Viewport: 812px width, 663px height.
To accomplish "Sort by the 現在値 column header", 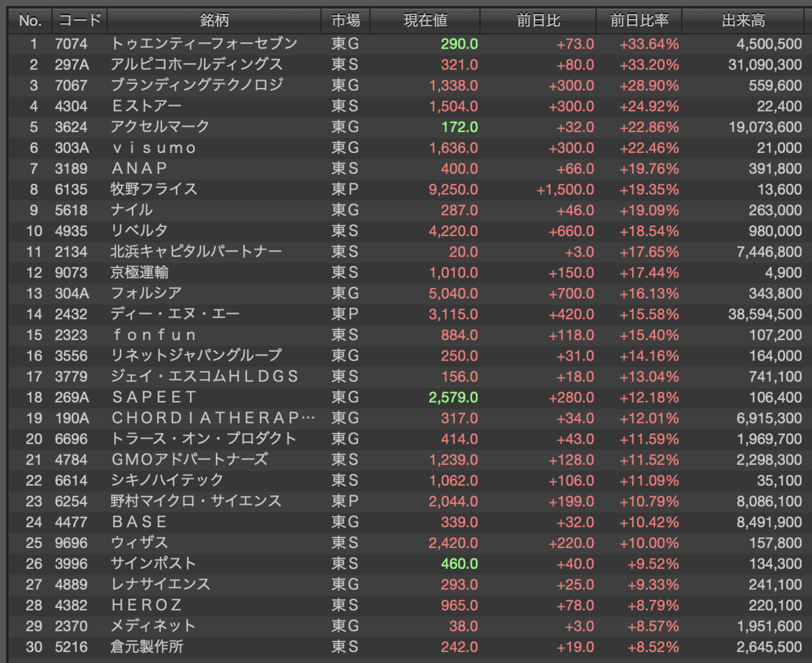I will tap(425, 21).
